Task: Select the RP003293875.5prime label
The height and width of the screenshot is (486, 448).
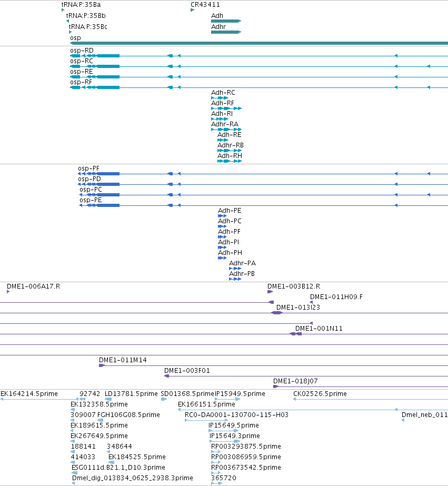Action: (x=246, y=447)
